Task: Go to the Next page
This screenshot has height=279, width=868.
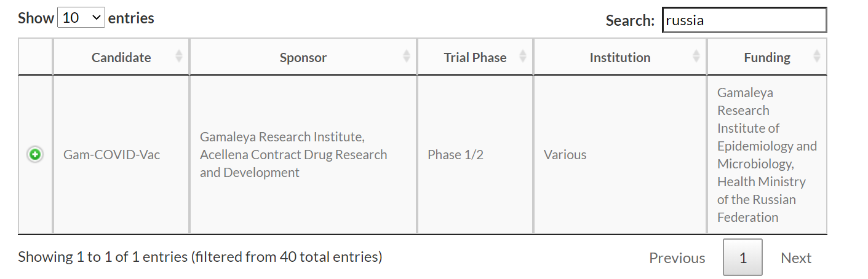Action: click(796, 257)
